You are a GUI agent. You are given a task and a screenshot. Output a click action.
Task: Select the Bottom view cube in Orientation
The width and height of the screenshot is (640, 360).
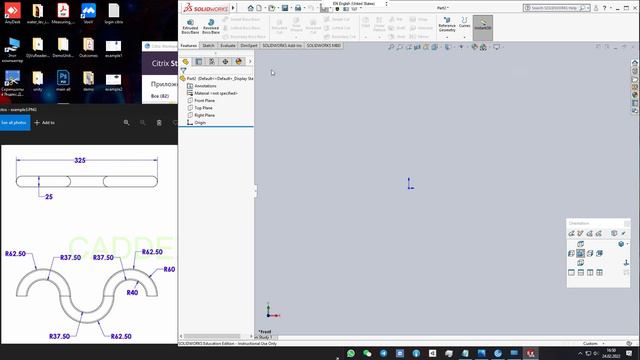point(580,263)
